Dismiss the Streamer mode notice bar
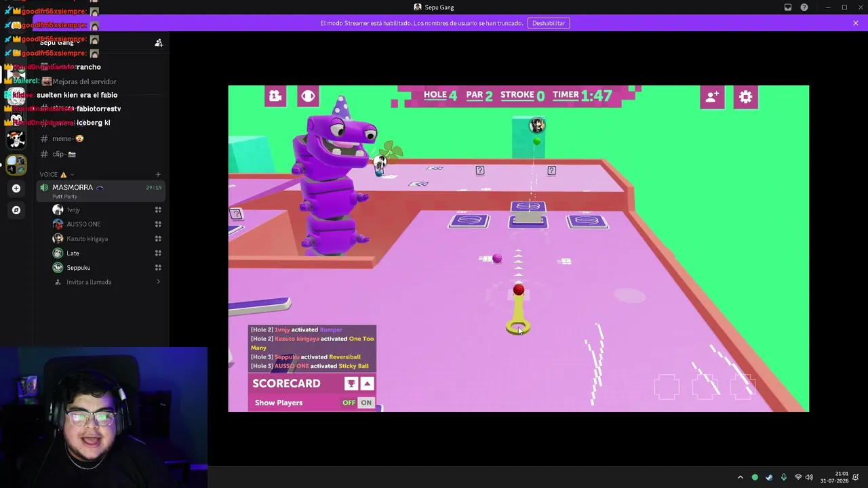 coord(856,23)
